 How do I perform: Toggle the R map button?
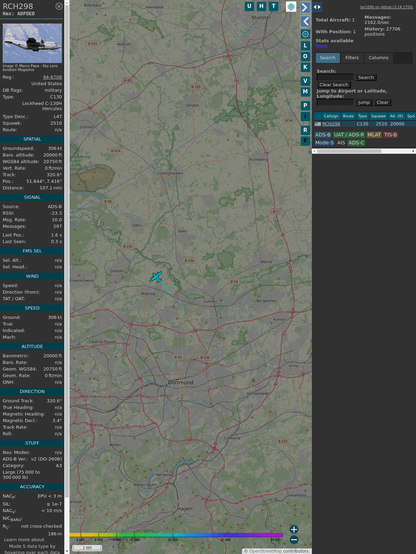click(x=305, y=130)
